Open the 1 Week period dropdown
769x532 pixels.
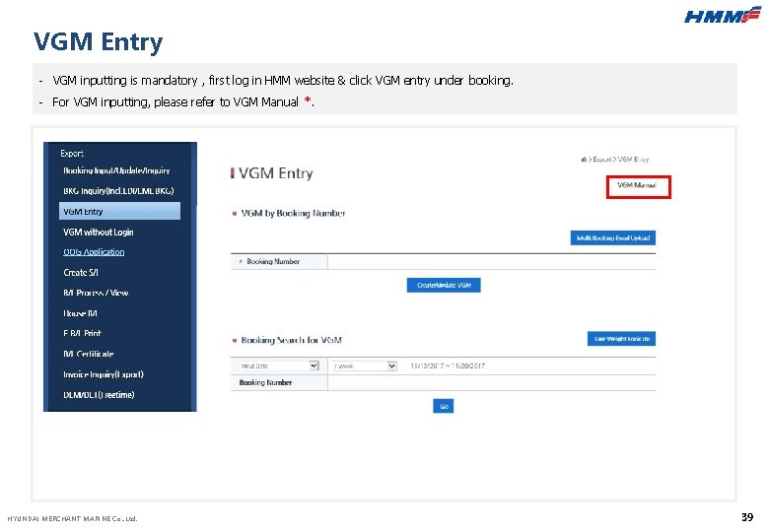tap(364, 366)
